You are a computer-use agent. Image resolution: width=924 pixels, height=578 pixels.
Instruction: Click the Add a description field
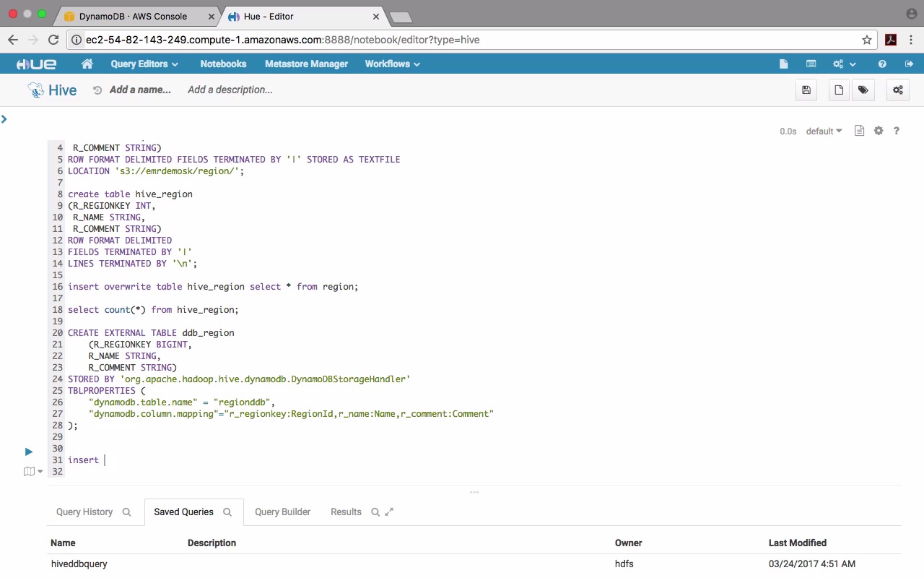point(230,90)
